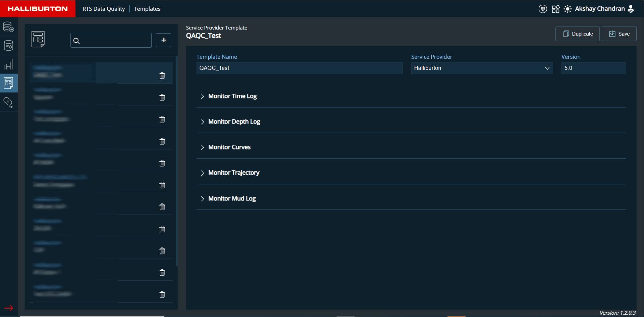The height and width of the screenshot is (317, 644).
Task: Click the Template Name input field
Action: [299, 68]
